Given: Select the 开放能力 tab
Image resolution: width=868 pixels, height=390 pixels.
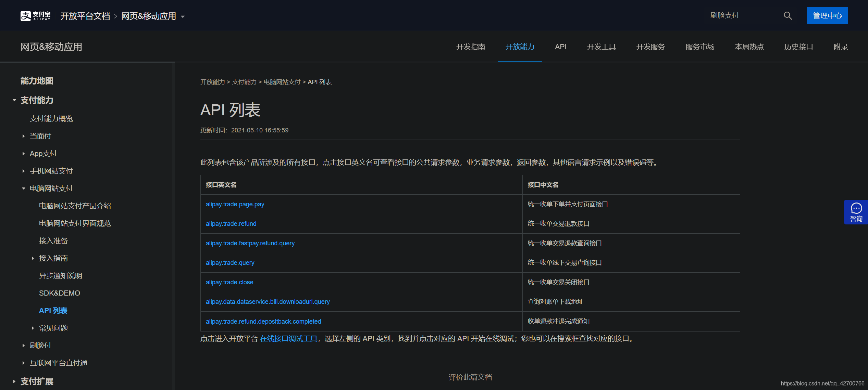Looking at the screenshot, I should coord(520,47).
